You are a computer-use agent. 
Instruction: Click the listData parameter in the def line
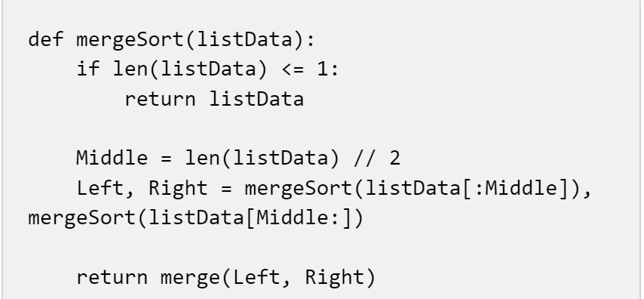[x=245, y=40]
